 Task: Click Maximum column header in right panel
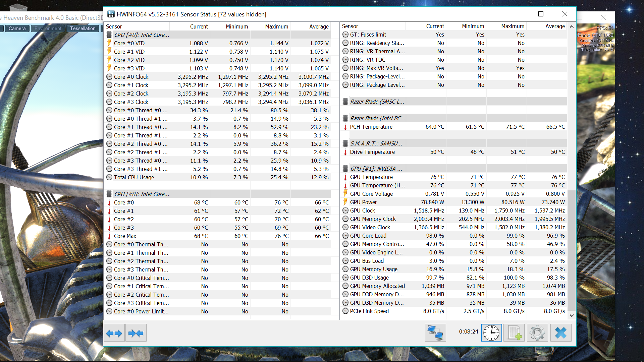coord(506,26)
